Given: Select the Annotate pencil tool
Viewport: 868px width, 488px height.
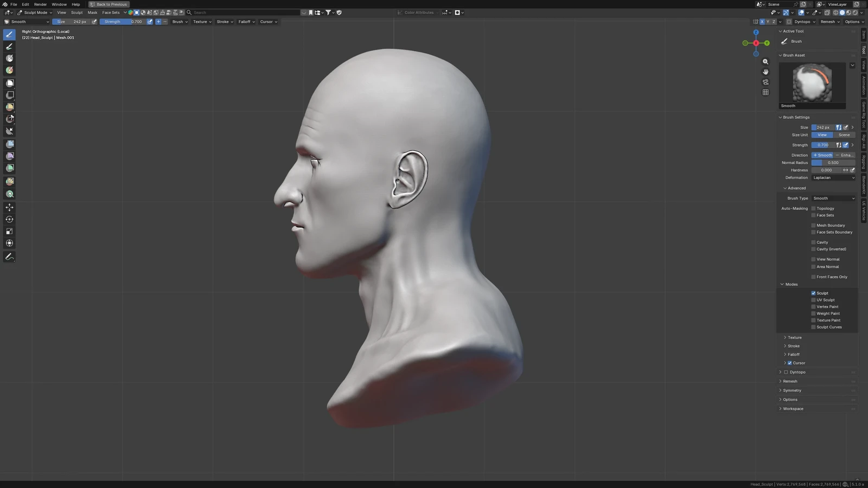Looking at the screenshot, I should [9, 256].
